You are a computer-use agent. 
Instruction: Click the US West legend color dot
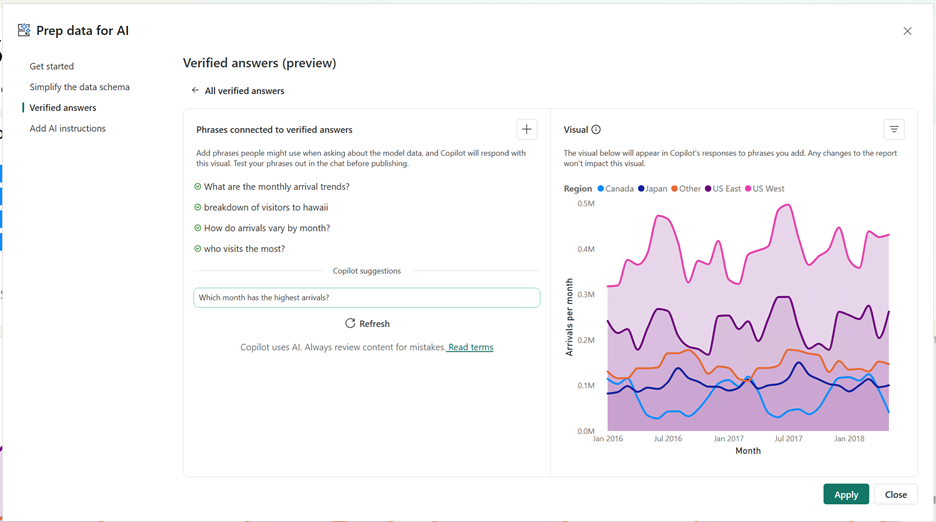coord(747,189)
